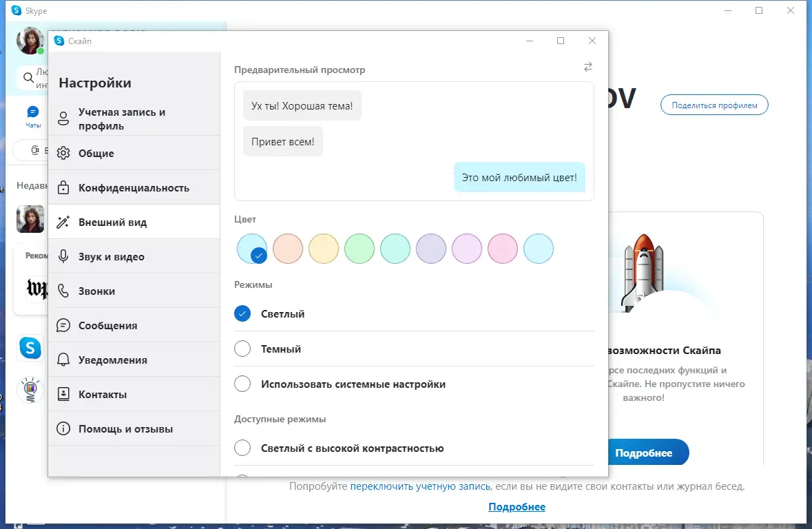Click the microphone icon beside Звук и видео
This screenshot has height=529, width=812.
click(x=63, y=256)
